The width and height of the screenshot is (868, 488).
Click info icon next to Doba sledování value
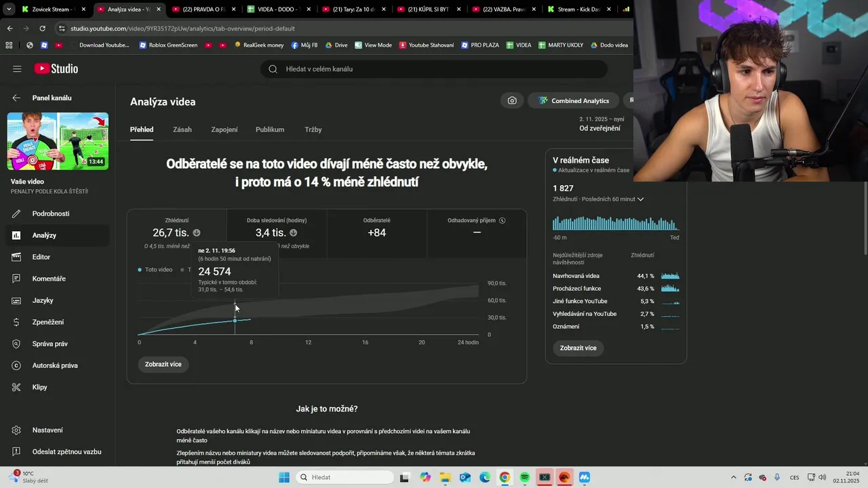[x=293, y=233]
